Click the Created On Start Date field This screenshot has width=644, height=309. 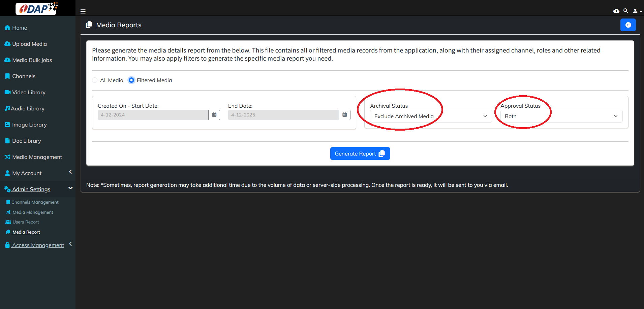point(153,115)
